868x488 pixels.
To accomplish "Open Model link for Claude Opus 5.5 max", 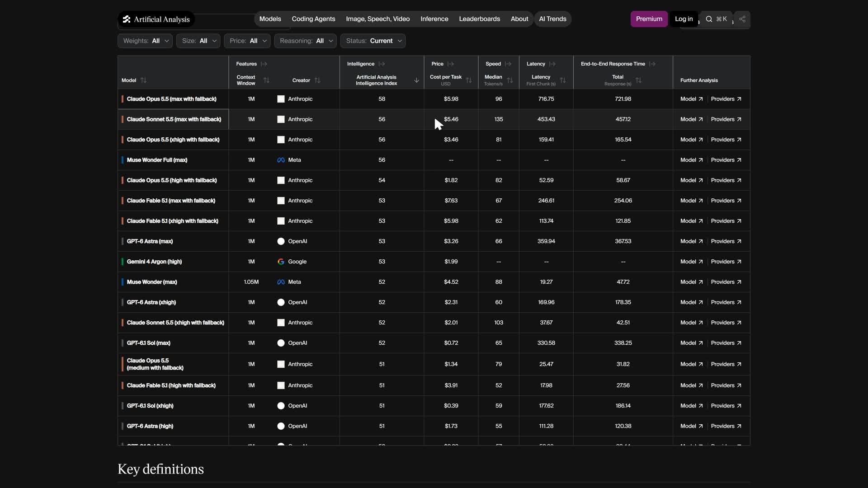I will 691,99.
